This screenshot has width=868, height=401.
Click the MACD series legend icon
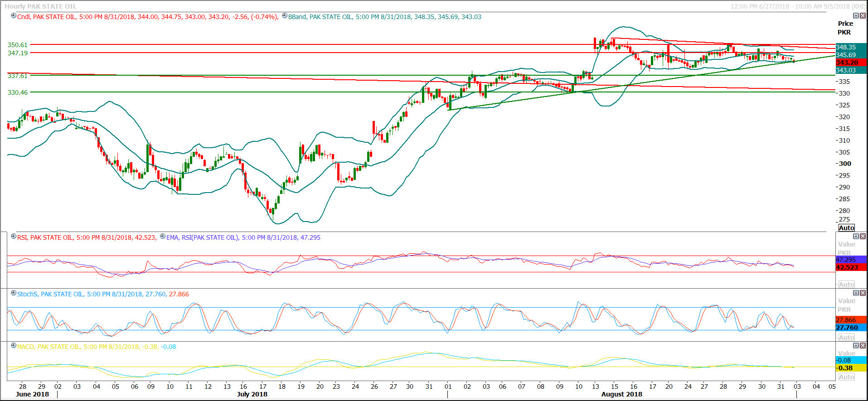14,346
